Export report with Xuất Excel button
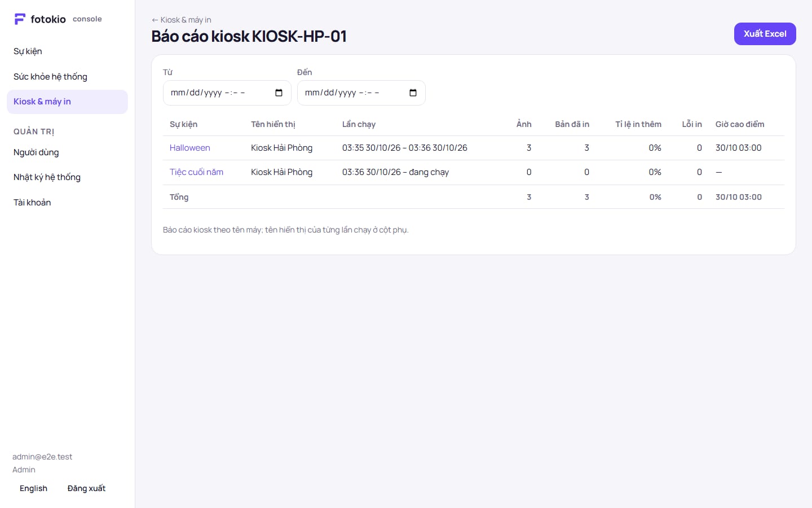 click(x=765, y=34)
